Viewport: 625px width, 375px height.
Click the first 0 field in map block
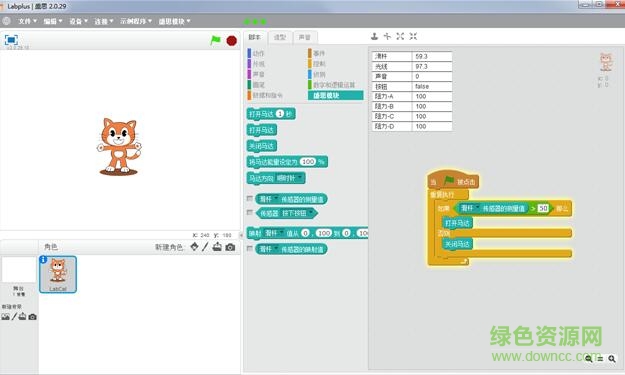click(x=305, y=233)
